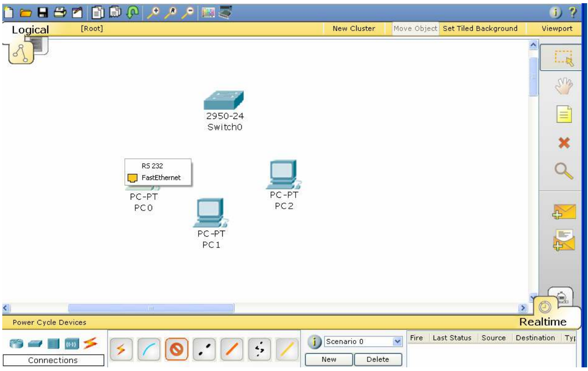Choose the FastEthernet port in popup
This screenshot has width=588, height=371.
tap(160, 178)
